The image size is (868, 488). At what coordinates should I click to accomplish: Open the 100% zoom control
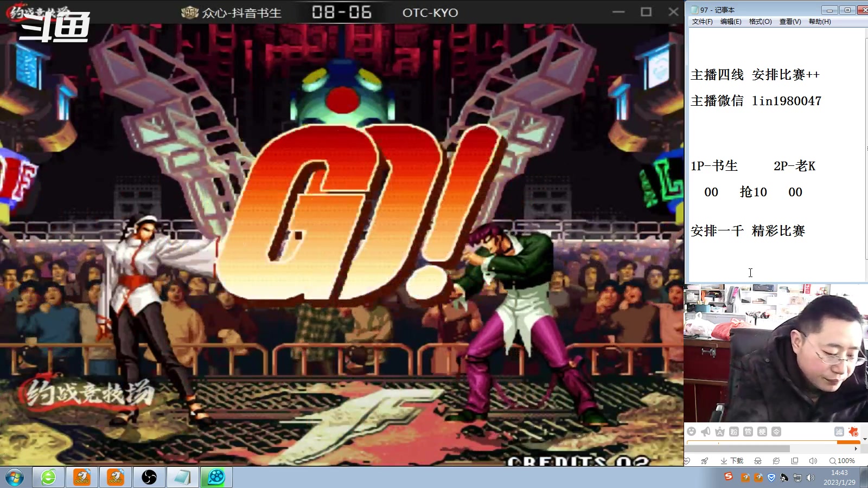(842, 461)
